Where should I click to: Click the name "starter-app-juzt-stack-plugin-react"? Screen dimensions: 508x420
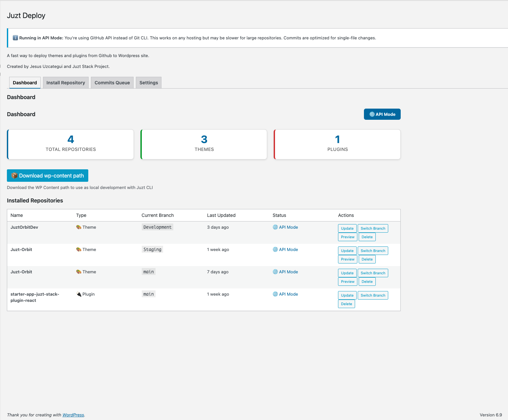35,297
